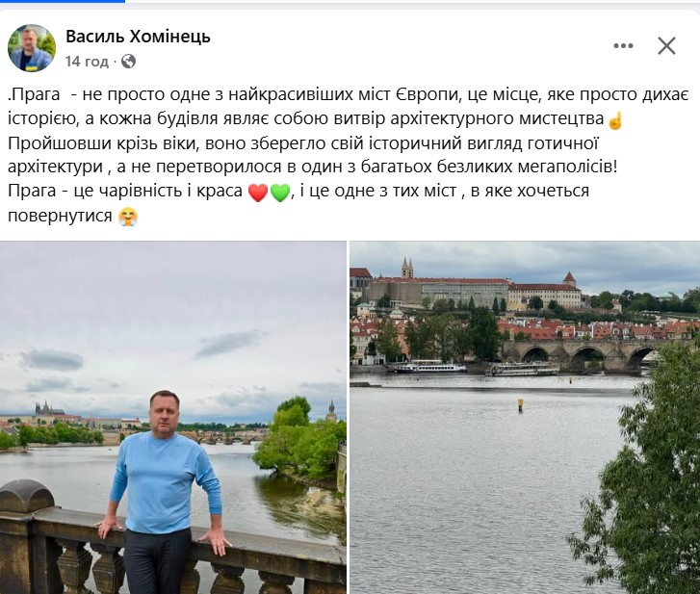Viewport: 700px width, 594px height.
Task: Click the hugging face emoji after повернутися
Action: pyautogui.click(x=128, y=217)
